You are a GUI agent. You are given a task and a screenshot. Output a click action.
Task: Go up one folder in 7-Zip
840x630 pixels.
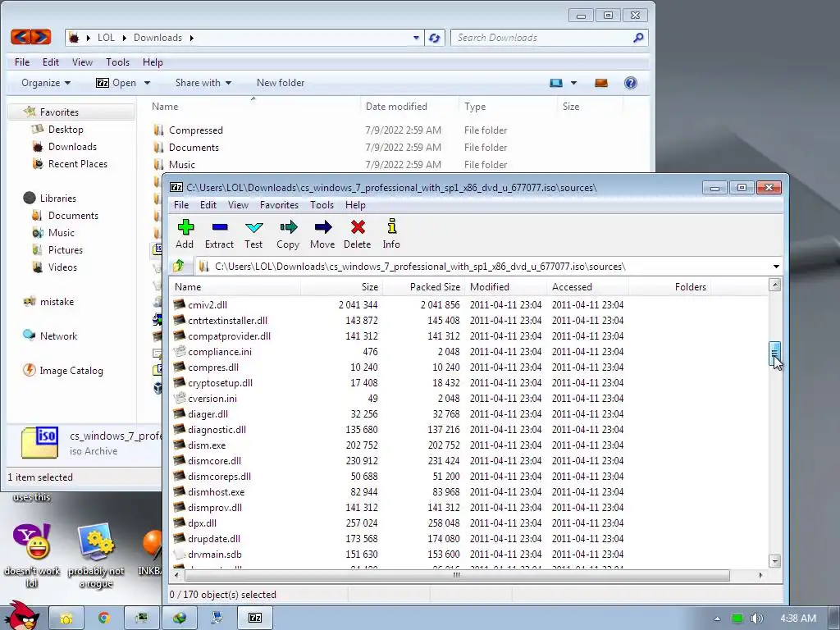pyautogui.click(x=179, y=266)
